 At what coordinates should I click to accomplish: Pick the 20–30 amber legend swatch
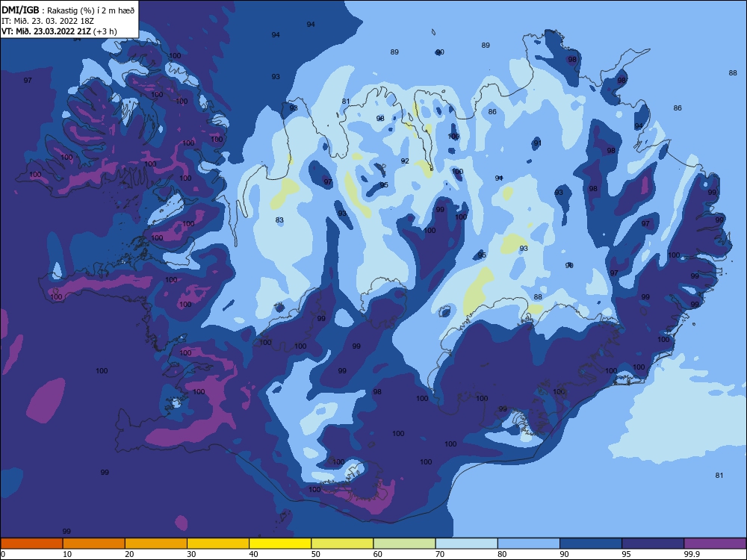point(156,544)
